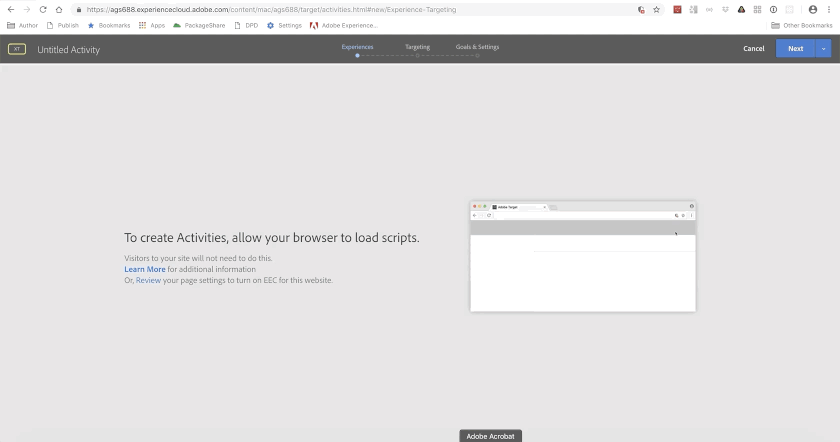Expand the dropdown arrow beside Next
This screenshot has height=442, width=840.
click(x=823, y=49)
